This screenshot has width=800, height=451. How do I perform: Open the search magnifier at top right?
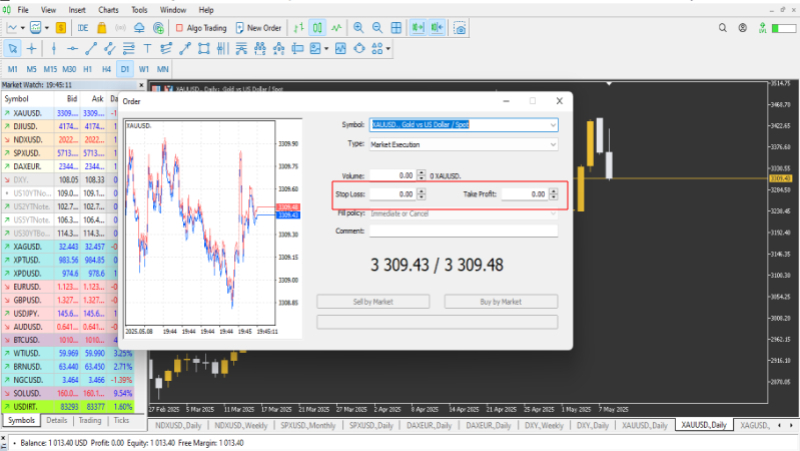tap(722, 28)
